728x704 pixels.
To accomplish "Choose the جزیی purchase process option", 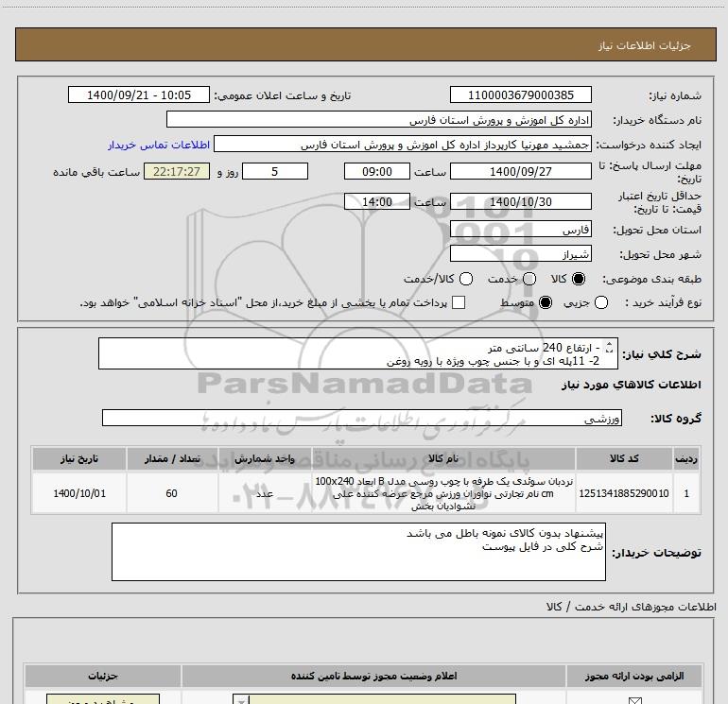I will click(x=600, y=302).
